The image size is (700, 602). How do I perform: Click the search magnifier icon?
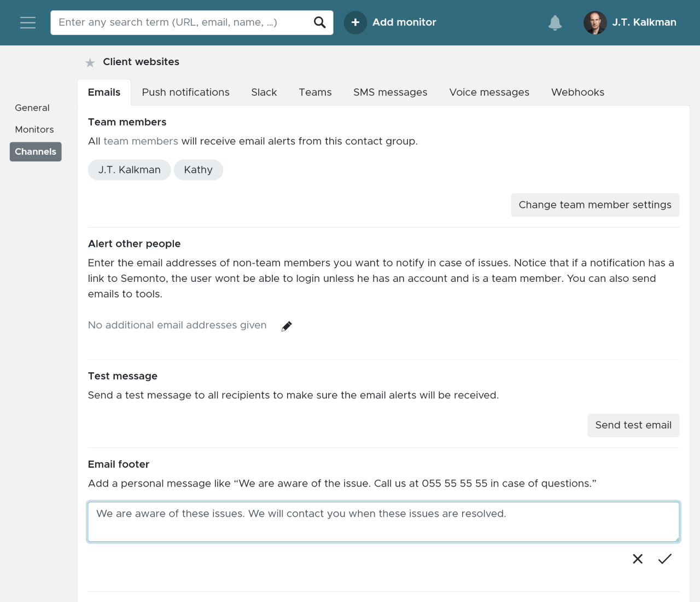point(320,22)
